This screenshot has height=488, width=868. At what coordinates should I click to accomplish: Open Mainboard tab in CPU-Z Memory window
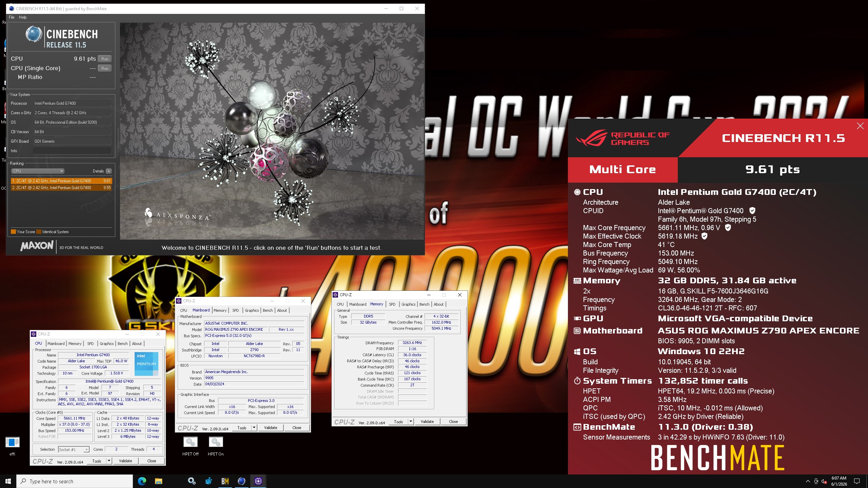[x=358, y=304]
